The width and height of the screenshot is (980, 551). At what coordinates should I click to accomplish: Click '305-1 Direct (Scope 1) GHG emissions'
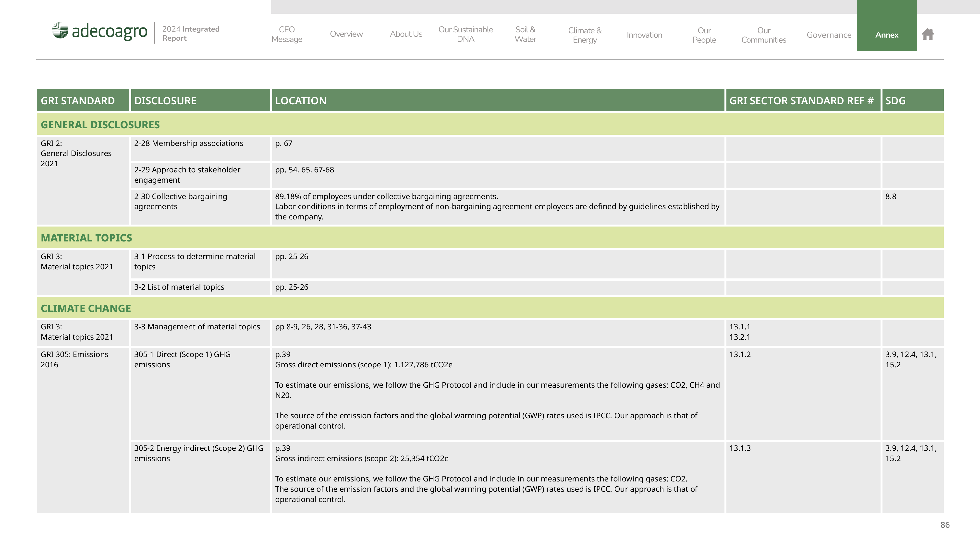pos(200,394)
